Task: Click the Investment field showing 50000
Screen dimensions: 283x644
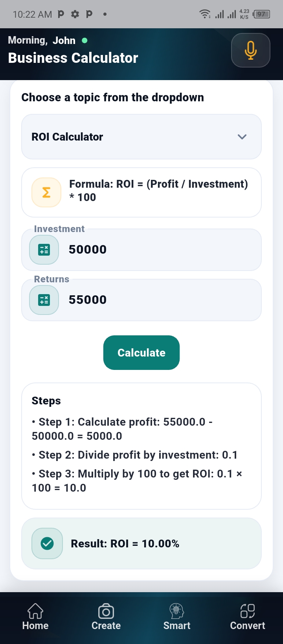Action: click(157, 250)
